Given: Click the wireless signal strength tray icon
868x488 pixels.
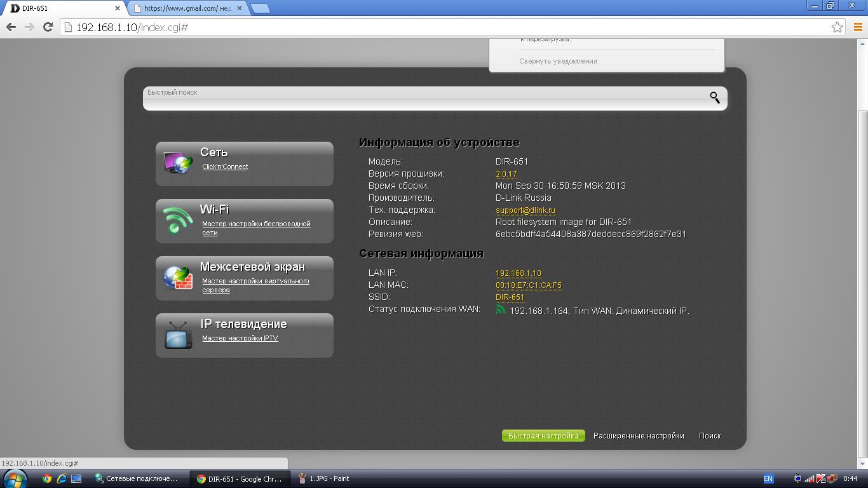Looking at the screenshot, I should [810, 478].
